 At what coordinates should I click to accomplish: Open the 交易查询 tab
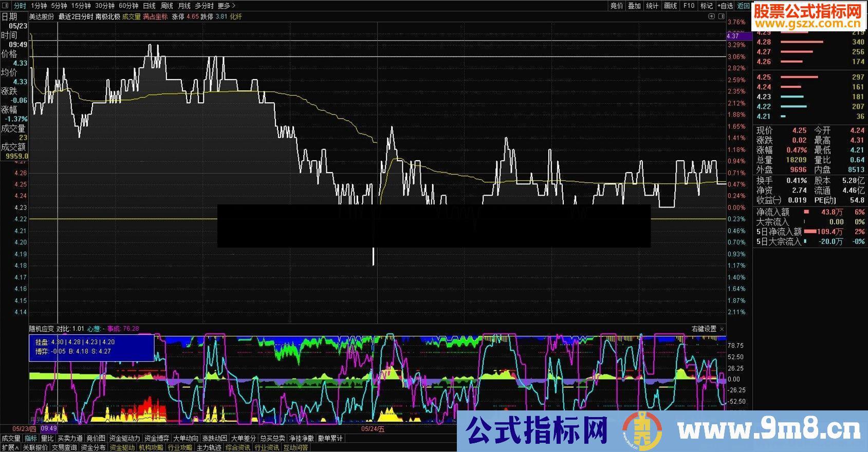pos(64,447)
